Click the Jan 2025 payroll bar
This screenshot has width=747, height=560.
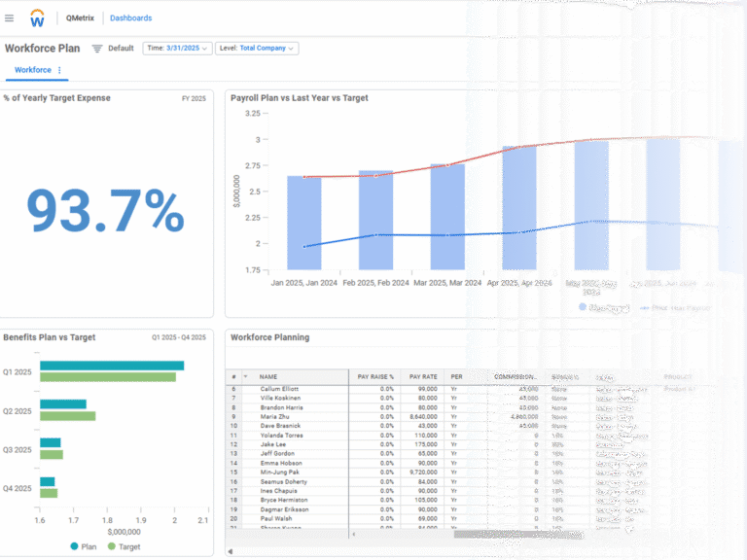(x=303, y=223)
